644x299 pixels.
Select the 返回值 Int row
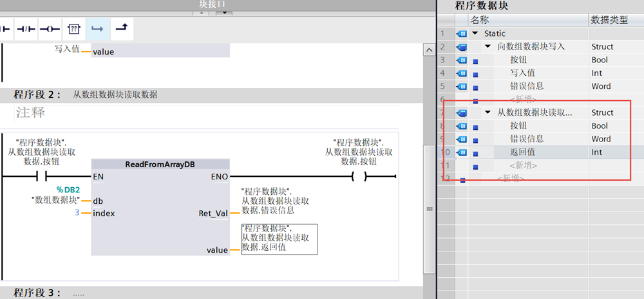pyautogui.click(x=522, y=152)
